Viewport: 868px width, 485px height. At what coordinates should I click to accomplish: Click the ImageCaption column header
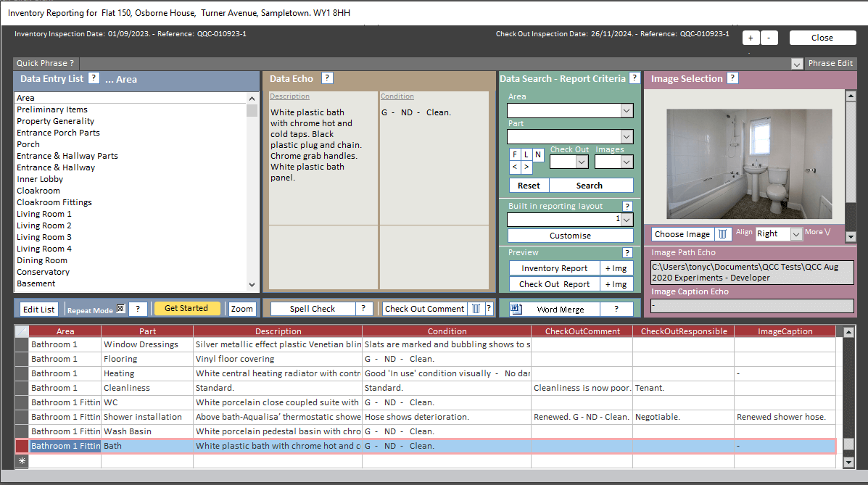pyautogui.click(x=785, y=331)
